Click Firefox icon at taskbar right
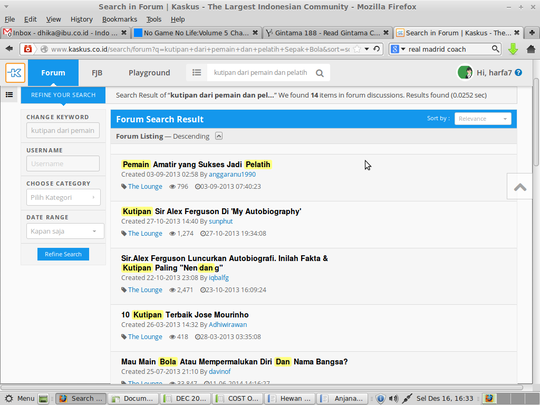 tap(489, 398)
